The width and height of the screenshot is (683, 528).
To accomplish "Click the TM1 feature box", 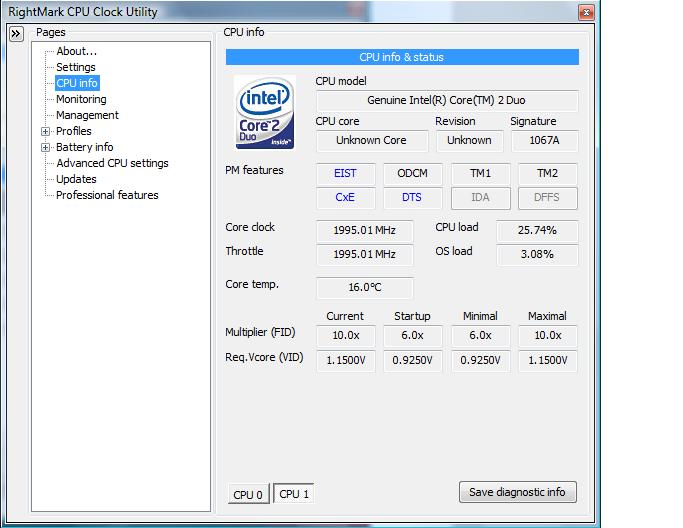I will (x=480, y=173).
